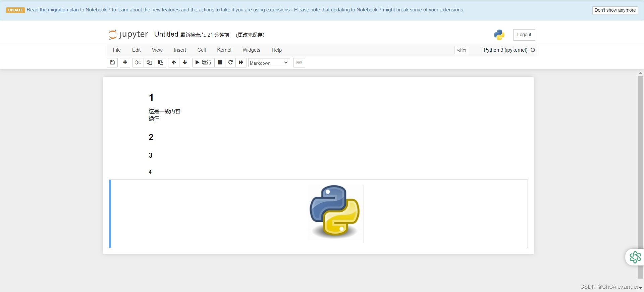The width and height of the screenshot is (644, 292).
Task: Open the Kernel menu
Action: pos(224,50)
